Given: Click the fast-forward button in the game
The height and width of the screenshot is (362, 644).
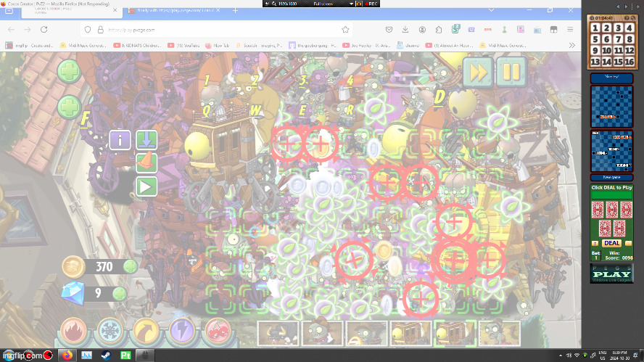Looking at the screenshot, I should point(479,72).
